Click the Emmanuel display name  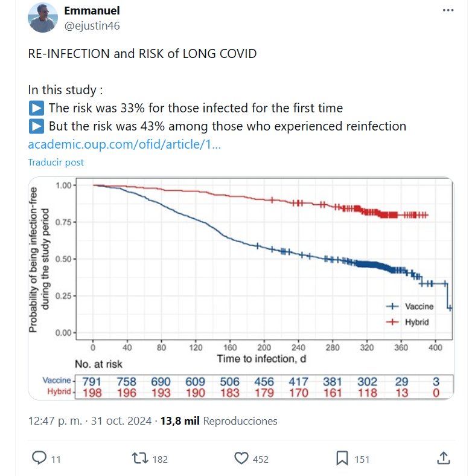coord(92,11)
